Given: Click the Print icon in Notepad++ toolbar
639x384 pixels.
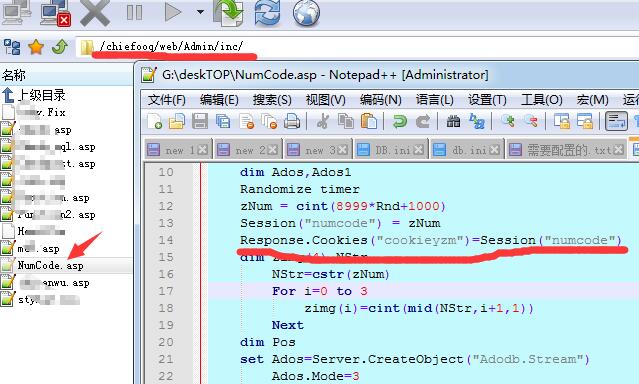Looking at the screenshot, I should tap(292, 121).
